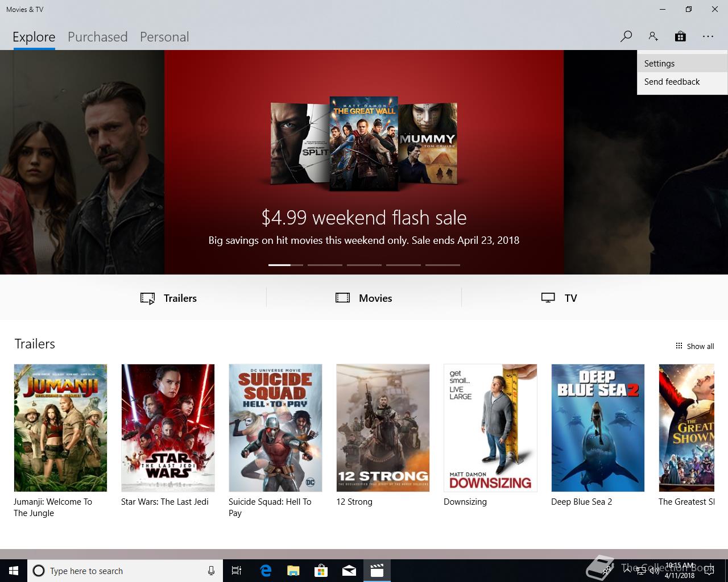Open the Deep Blue Sea 2 poster

(x=598, y=428)
